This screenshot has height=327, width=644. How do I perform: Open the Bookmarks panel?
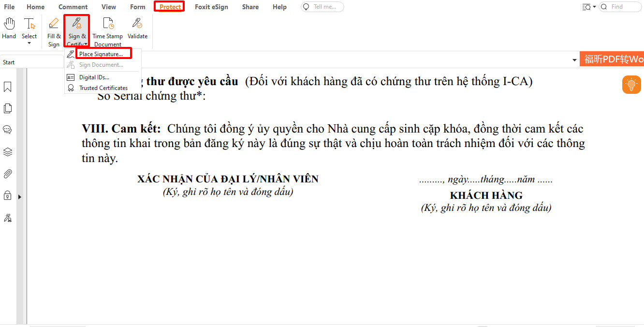pyautogui.click(x=8, y=87)
